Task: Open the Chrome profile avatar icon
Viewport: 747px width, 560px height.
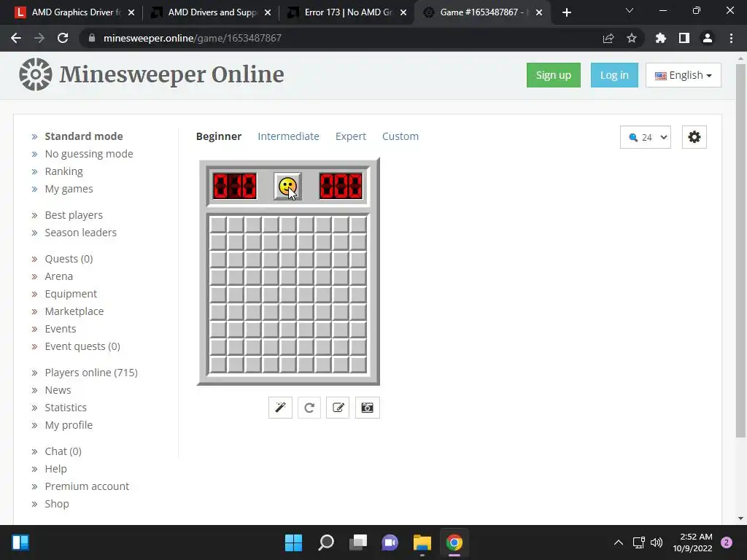Action: click(x=708, y=38)
